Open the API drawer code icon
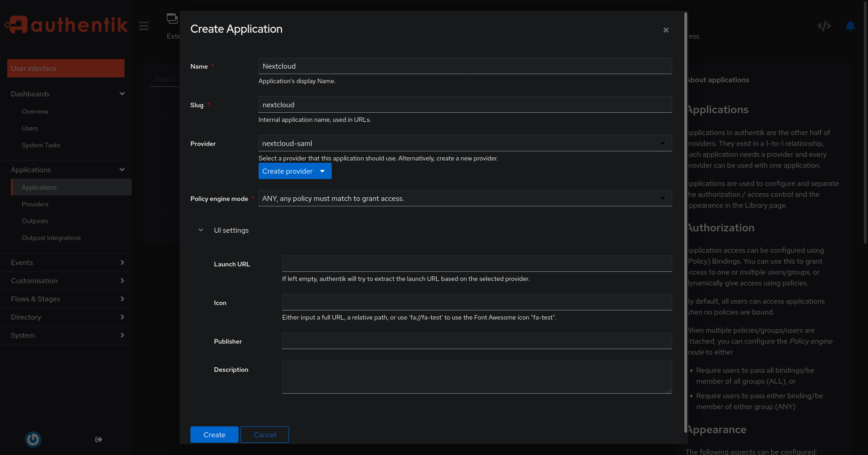868x455 pixels. pyautogui.click(x=824, y=26)
